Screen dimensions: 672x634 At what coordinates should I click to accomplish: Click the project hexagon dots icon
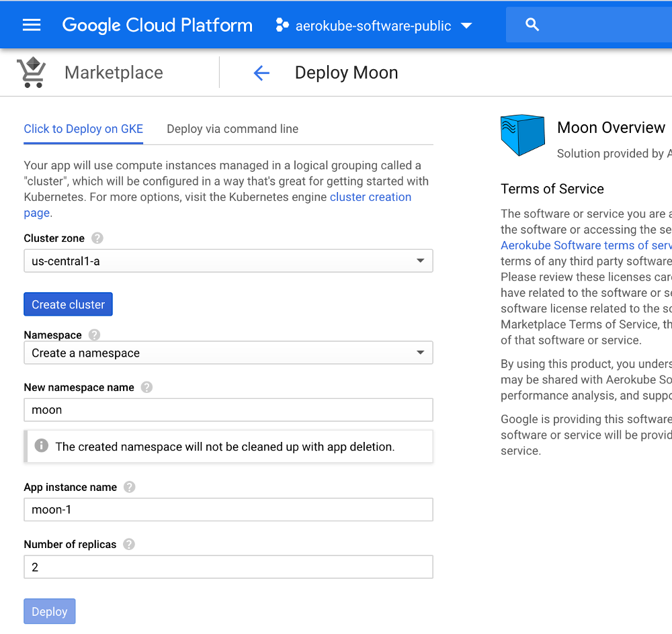[x=282, y=25]
